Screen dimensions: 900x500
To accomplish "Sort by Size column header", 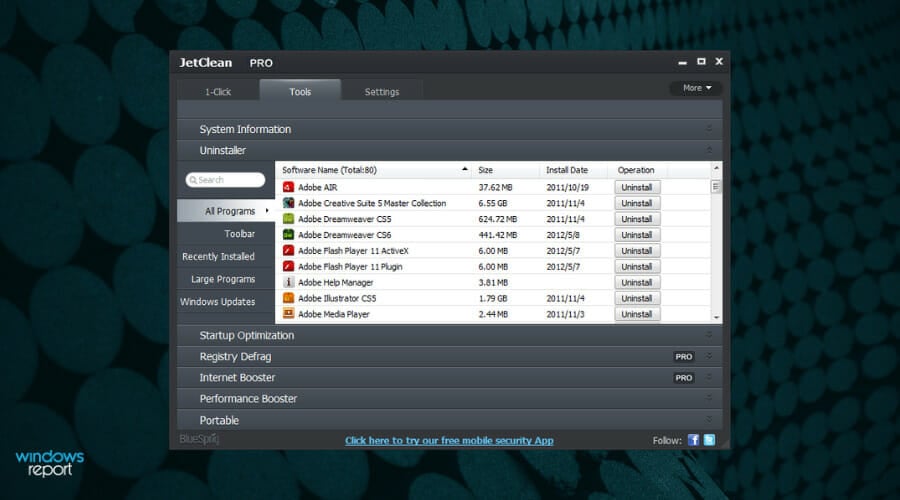I will 506,170.
